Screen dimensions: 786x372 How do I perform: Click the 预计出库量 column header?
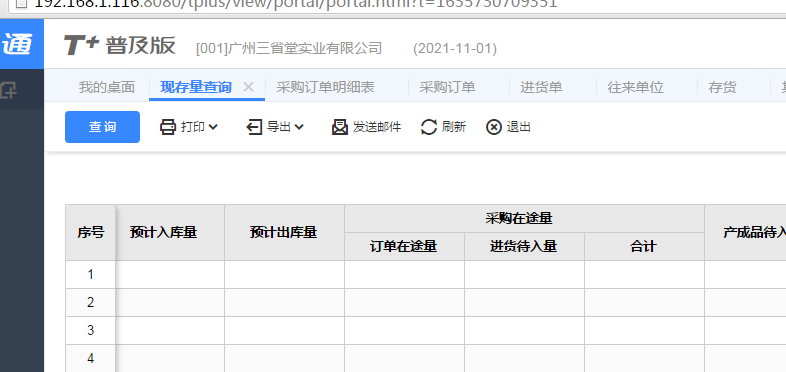[x=284, y=233]
